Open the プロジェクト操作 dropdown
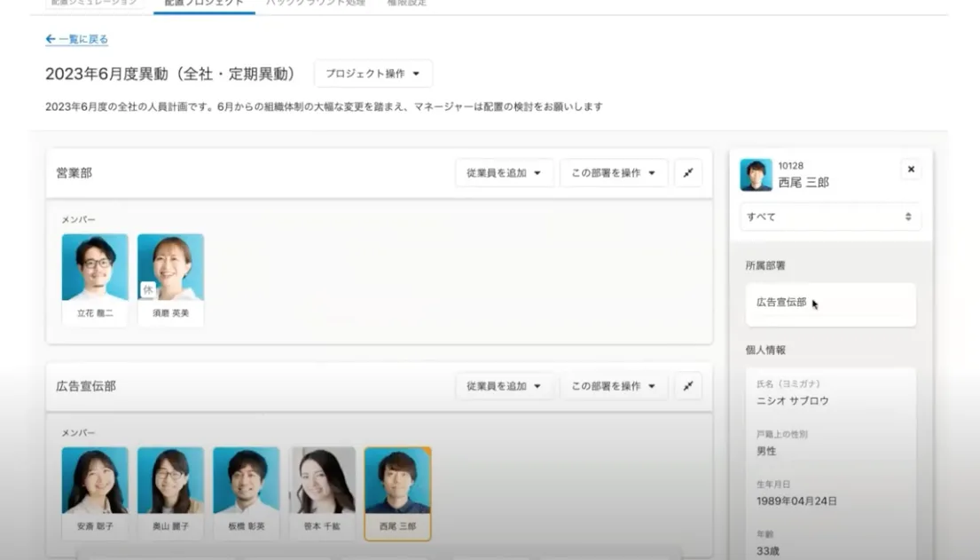980x560 pixels. point(373,74)
